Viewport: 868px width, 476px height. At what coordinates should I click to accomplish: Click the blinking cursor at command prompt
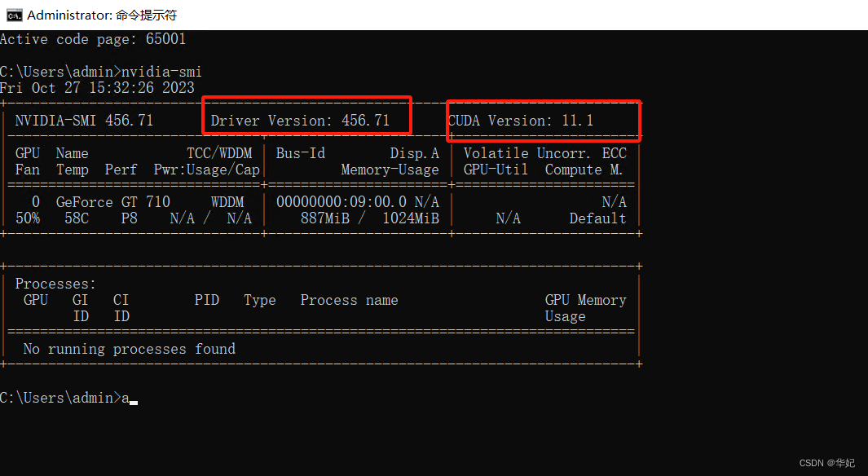click(x=134, y=399)
